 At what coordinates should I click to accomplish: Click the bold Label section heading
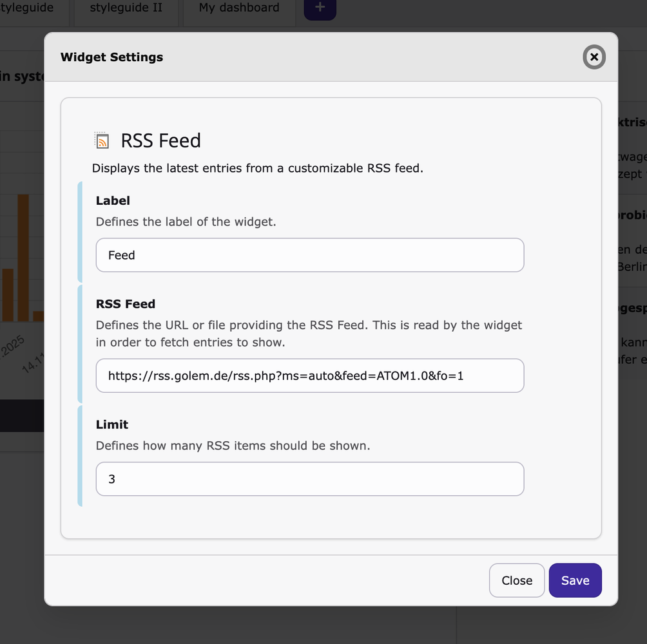tap(113, 201)
